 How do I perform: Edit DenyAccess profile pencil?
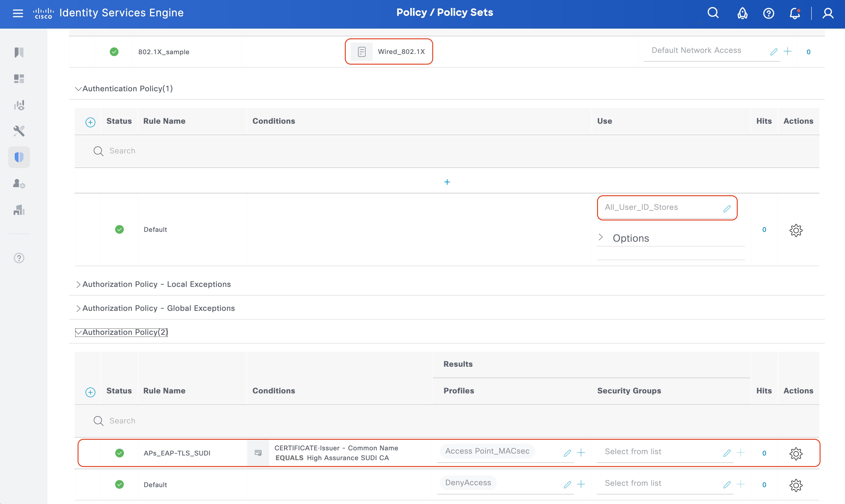[567, 485]
